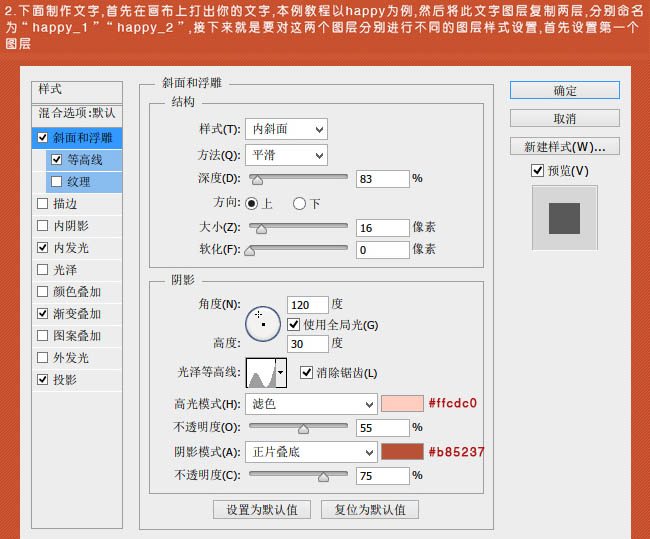Toggle the 投影 checkbox
The height and width of the screenshot is (539, 650).
43,379
